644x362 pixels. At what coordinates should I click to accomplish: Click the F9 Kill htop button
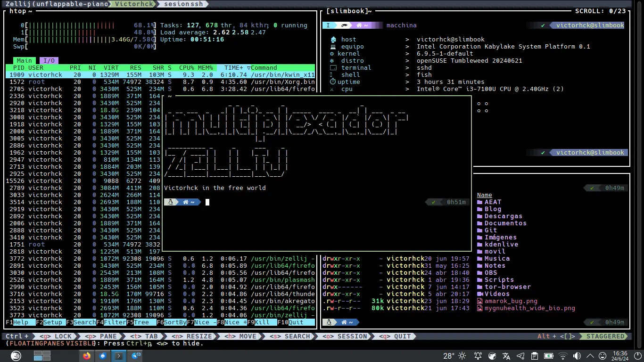tap(262, 322)
